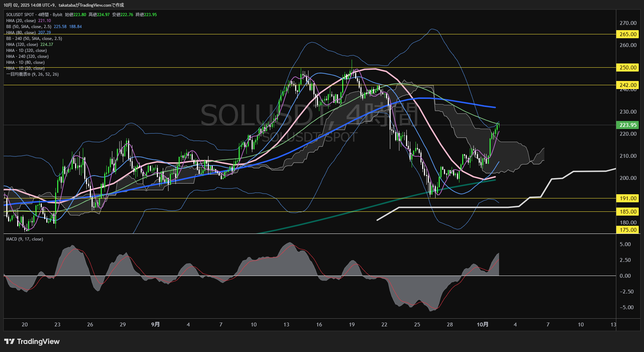
Task: Click the green current price label 223.95
Action: (628, 125)
